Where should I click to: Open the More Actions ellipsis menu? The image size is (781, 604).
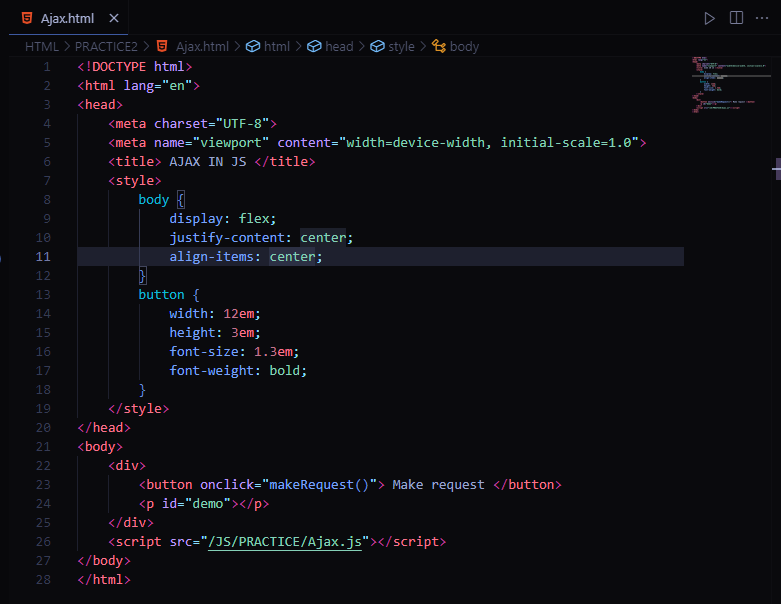762,18
